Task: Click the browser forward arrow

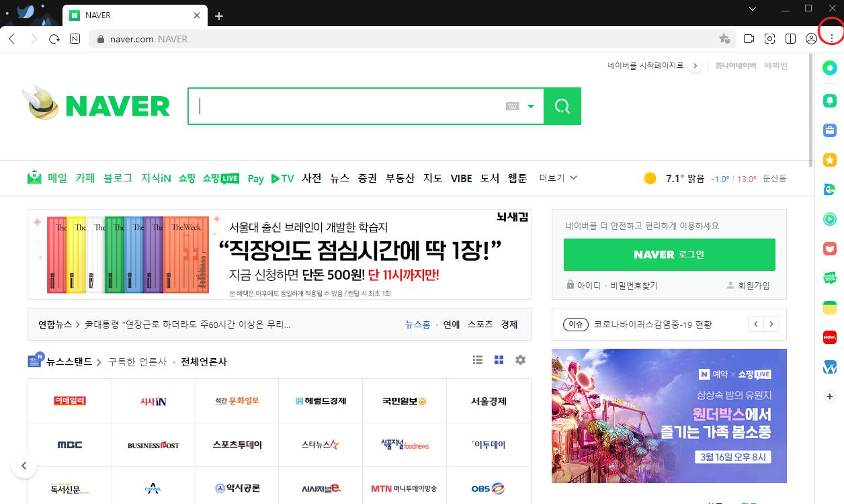Action: pyautogui.click(x=34, y=39)
